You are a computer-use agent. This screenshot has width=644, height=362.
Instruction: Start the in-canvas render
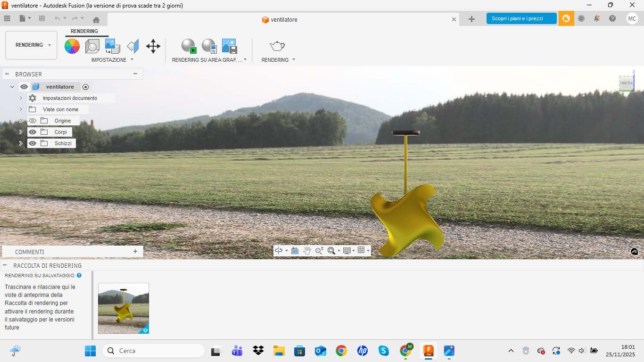189,46
